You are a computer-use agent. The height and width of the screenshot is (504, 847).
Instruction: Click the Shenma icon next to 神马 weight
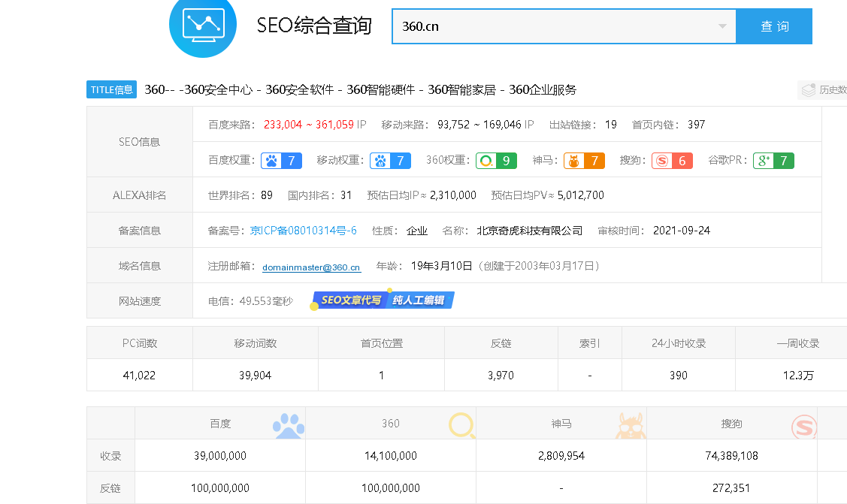[x=573, y=161]
